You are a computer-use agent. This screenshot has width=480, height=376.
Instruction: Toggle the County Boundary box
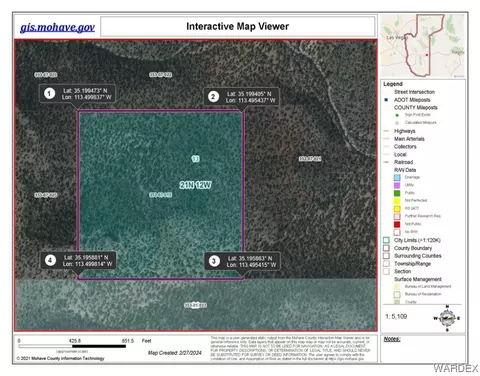(386, 248)
